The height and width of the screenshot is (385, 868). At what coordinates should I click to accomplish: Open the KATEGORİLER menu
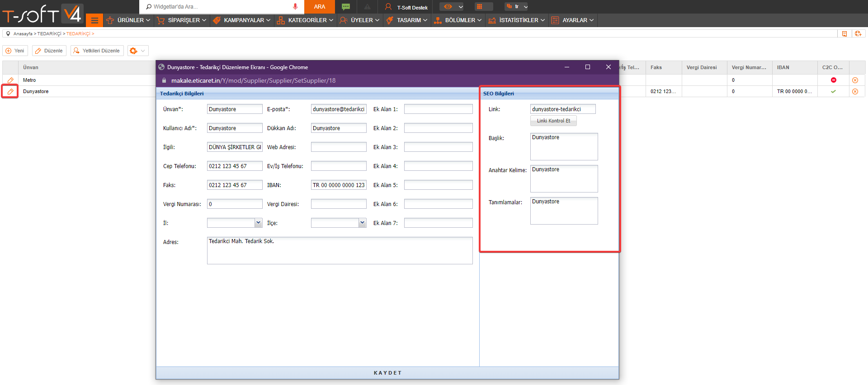(305, 20)
